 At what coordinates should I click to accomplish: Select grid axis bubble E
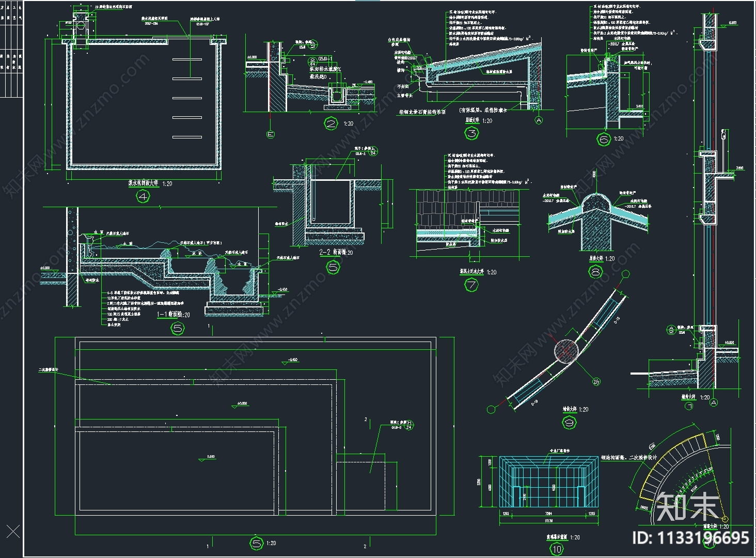pos(270,135)
